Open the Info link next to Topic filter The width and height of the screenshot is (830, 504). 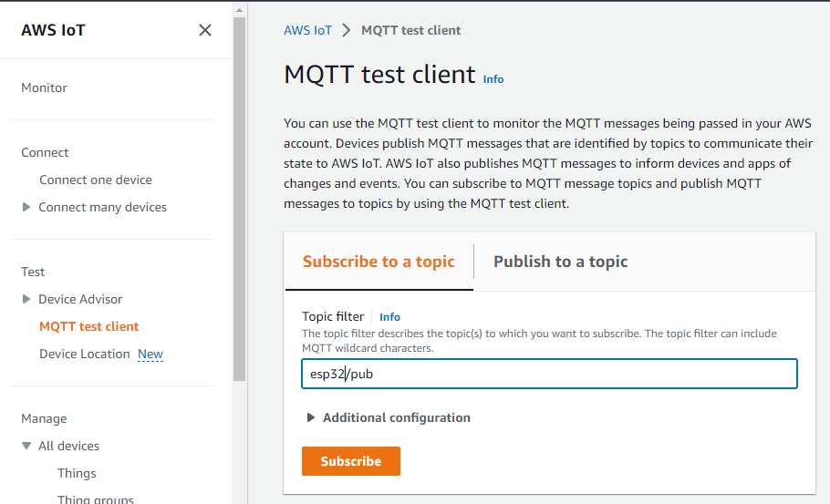(389, 317)
